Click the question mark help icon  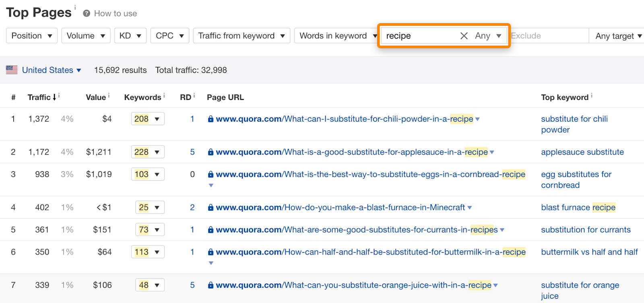click(x=86, y=13)
